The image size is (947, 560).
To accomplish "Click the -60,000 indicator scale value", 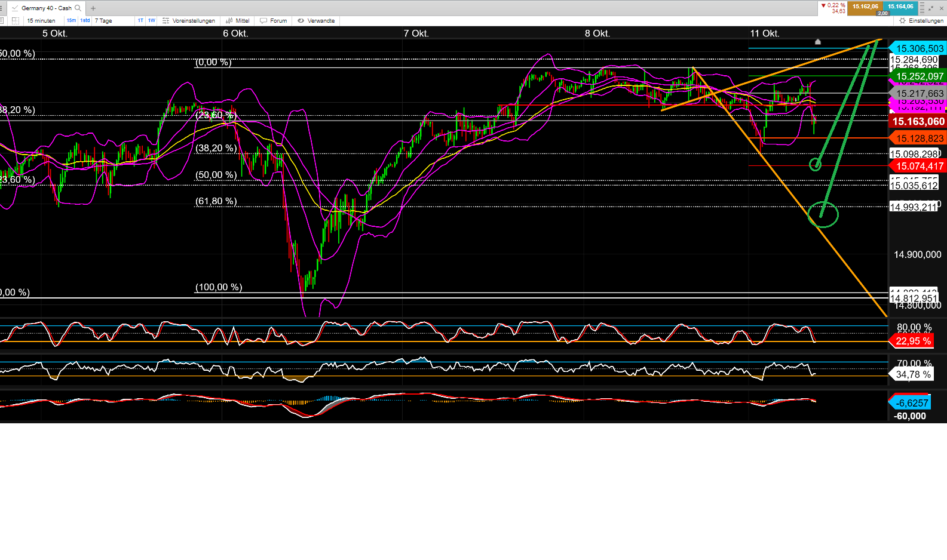I will [910, 416].
